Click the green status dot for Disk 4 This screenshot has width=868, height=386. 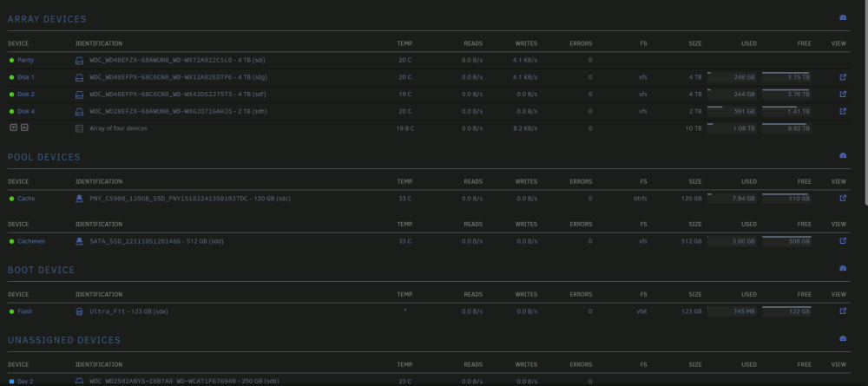[x=11, y=112]
